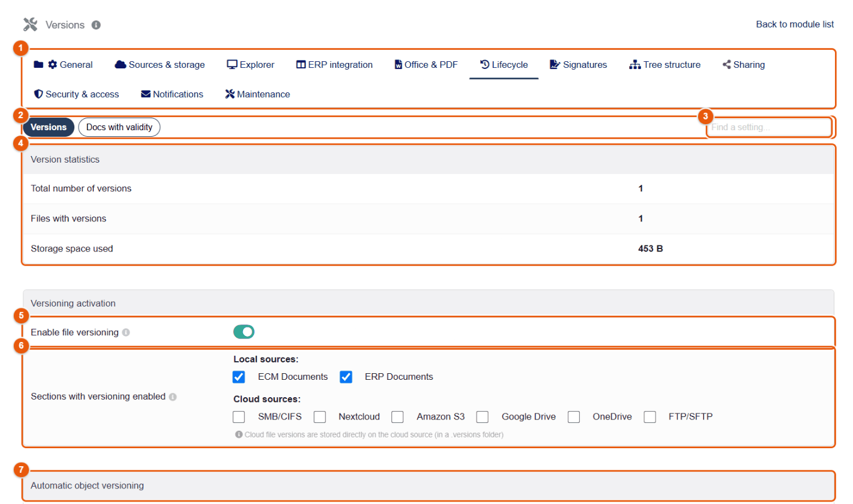Click the Total number of versions row label

click(81, 188)
